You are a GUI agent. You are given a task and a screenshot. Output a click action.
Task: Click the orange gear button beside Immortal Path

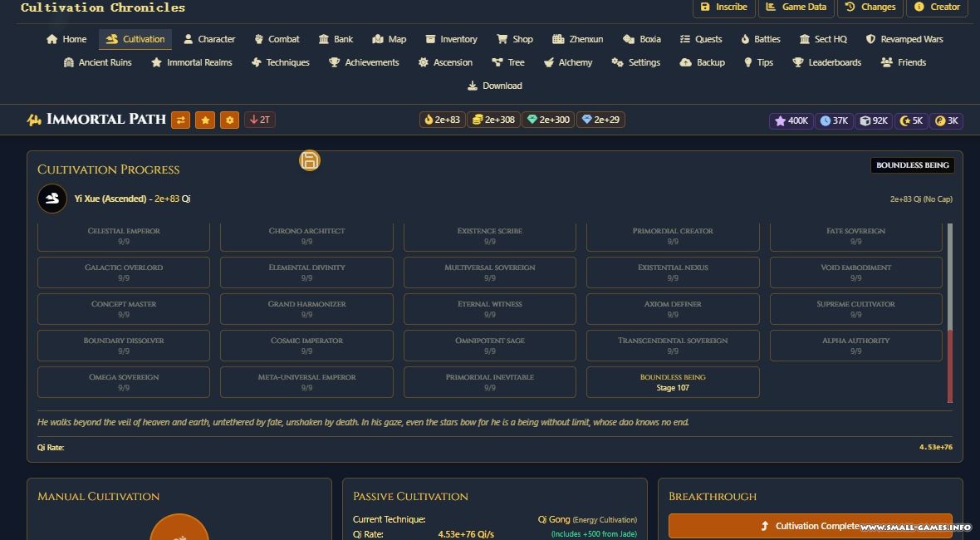point(230,120)
